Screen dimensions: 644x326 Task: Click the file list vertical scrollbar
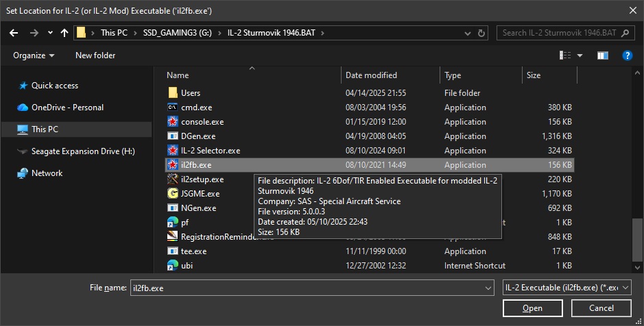point(637,240)
